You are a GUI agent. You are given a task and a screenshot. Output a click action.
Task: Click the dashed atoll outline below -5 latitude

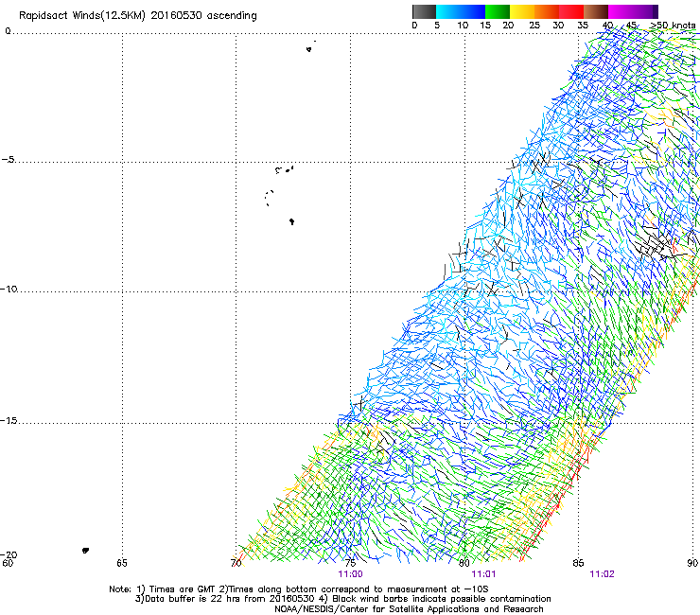tap(269, 198)
